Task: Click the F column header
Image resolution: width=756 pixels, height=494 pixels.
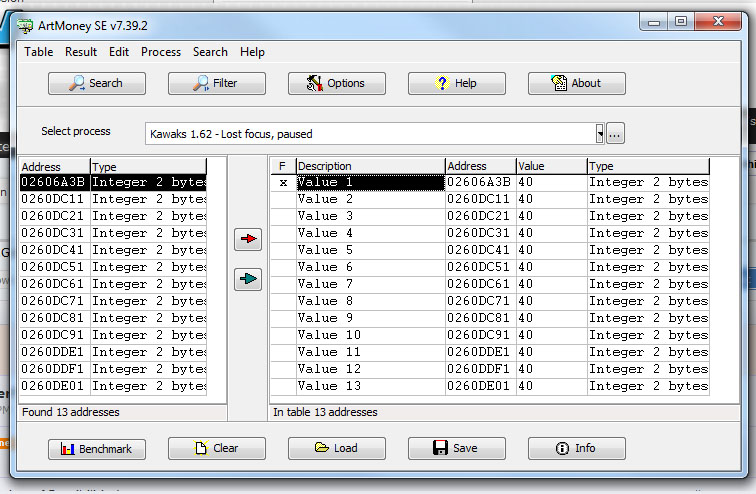Action: (x=283, y=166)
